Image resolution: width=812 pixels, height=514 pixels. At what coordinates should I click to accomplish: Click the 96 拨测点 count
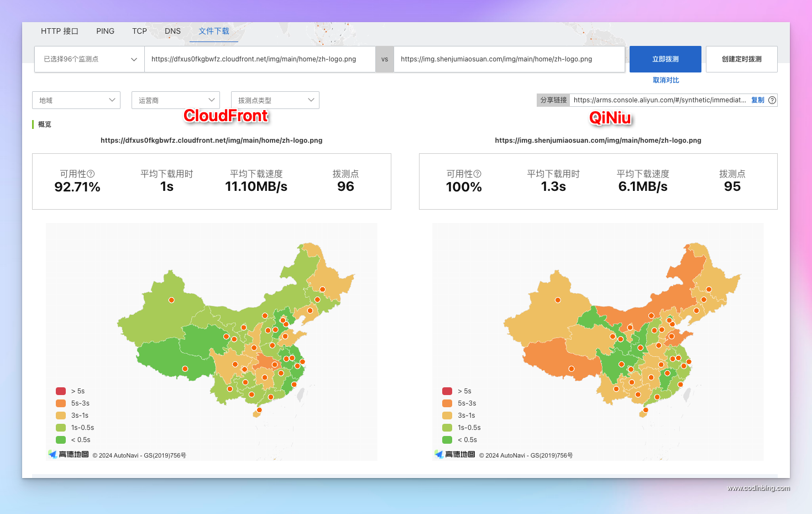pyautogui.click(x=345, y=186)
